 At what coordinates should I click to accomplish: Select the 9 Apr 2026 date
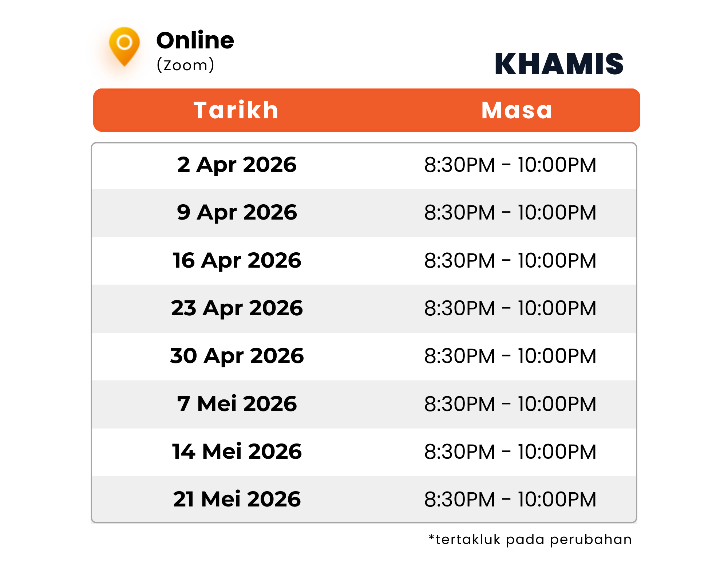(x=237, y=212)
